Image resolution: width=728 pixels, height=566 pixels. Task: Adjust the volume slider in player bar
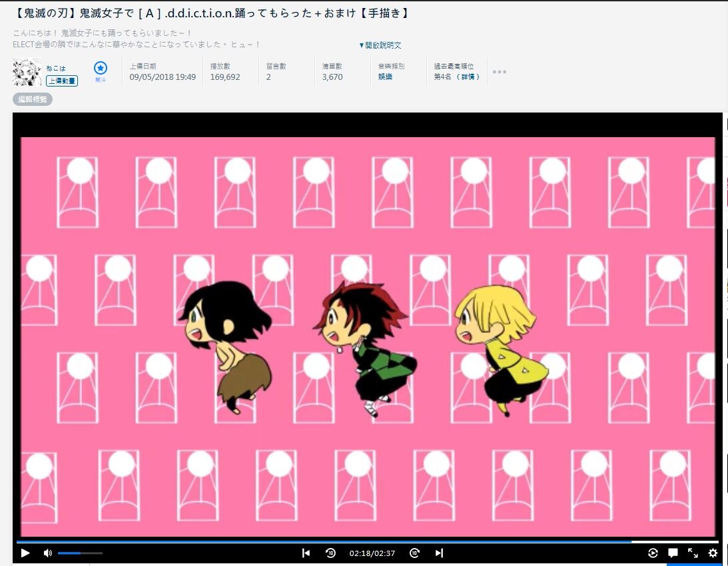click(x=80, y=553)
